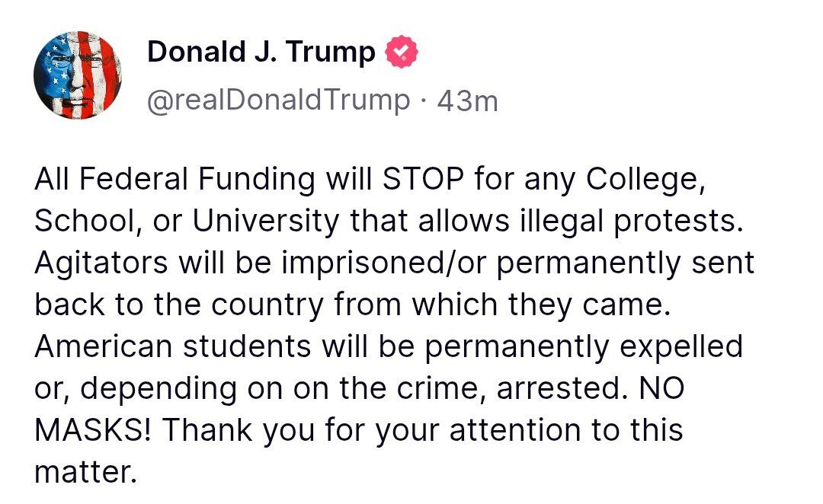823x504 pixels.
Task: Click the red verified badge checkmark
Action: (x=400, y=53)
